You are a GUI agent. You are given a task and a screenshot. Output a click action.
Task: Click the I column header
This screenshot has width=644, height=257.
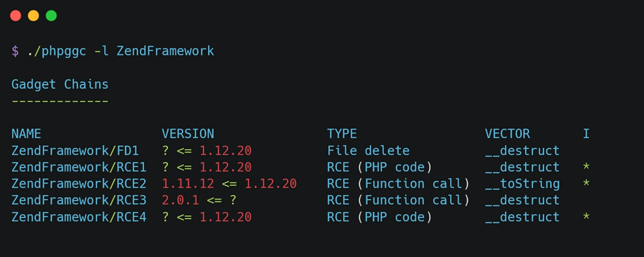(x=586, y=134)
